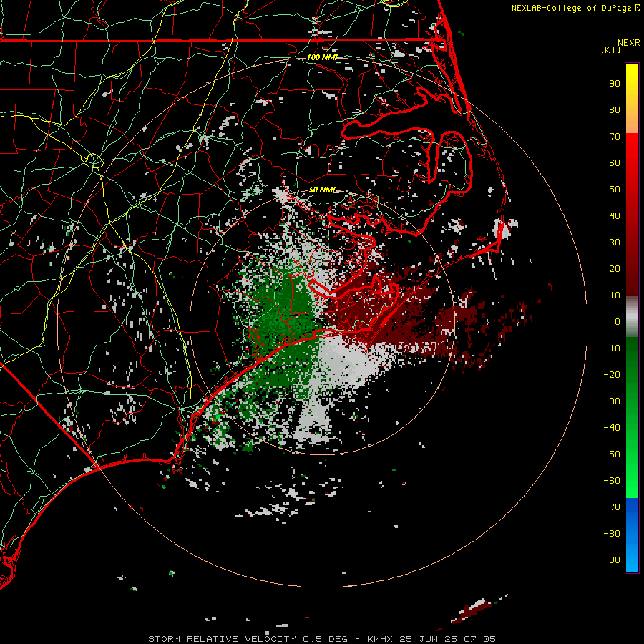Click the -10 scale value
The height and width of the screenshot is (644, 644).
[x=612, y=348]
